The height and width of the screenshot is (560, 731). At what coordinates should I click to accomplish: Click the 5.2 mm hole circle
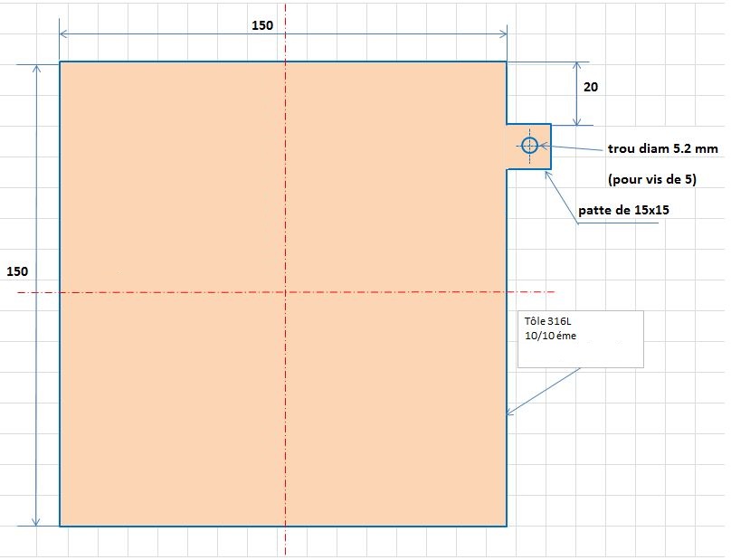529,146
